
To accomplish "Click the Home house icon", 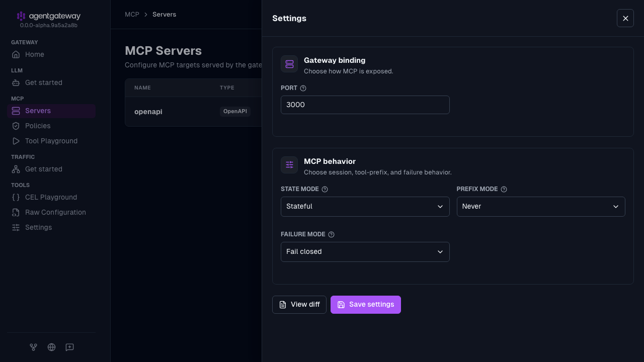I will coord(16,54).
